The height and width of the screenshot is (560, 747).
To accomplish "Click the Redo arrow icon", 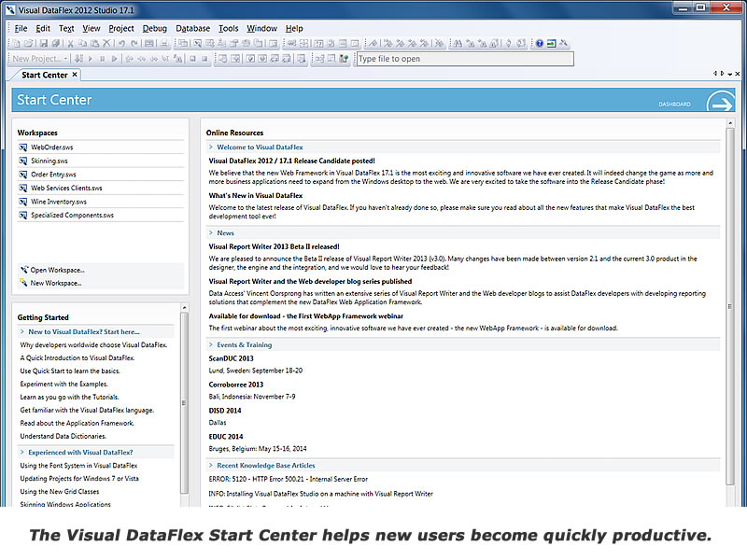I will click(134, 43).
